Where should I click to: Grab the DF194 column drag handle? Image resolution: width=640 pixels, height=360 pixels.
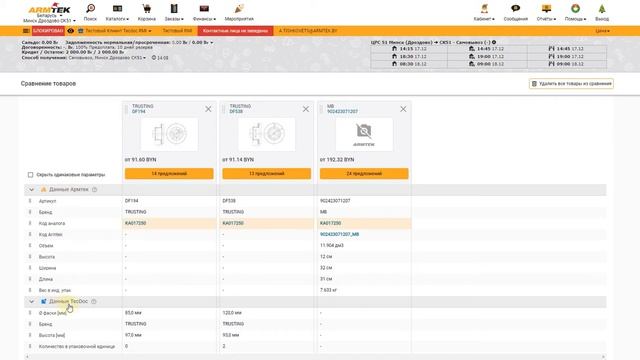pyautogui.click(x=126, y=109)
